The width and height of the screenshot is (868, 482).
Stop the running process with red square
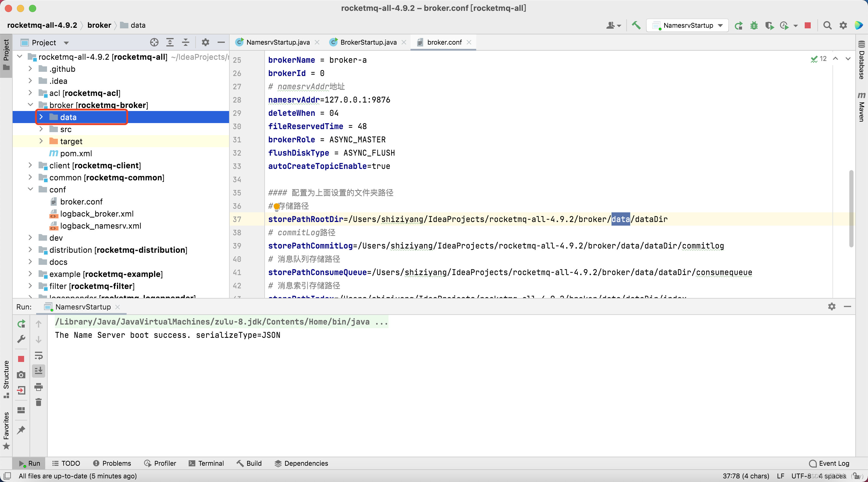[x=808, y=25]
